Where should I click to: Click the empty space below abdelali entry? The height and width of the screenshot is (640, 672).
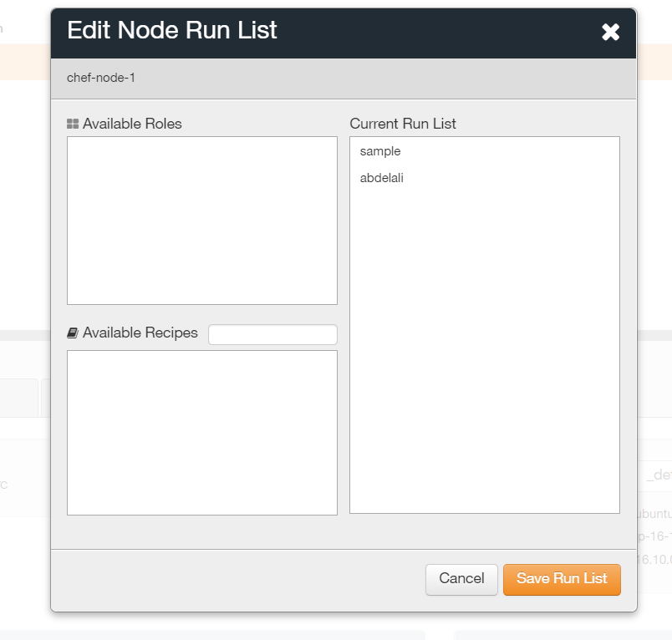[484, 334]
